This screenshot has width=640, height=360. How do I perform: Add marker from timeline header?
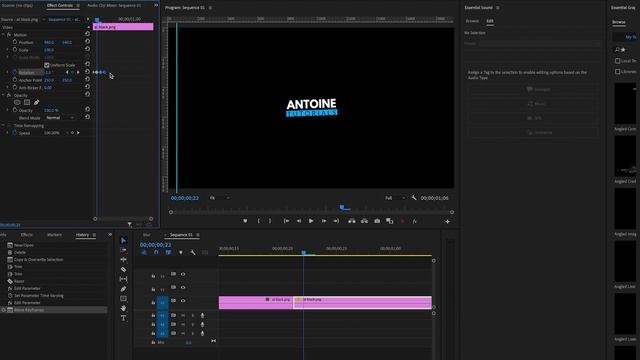coord(181,252)
